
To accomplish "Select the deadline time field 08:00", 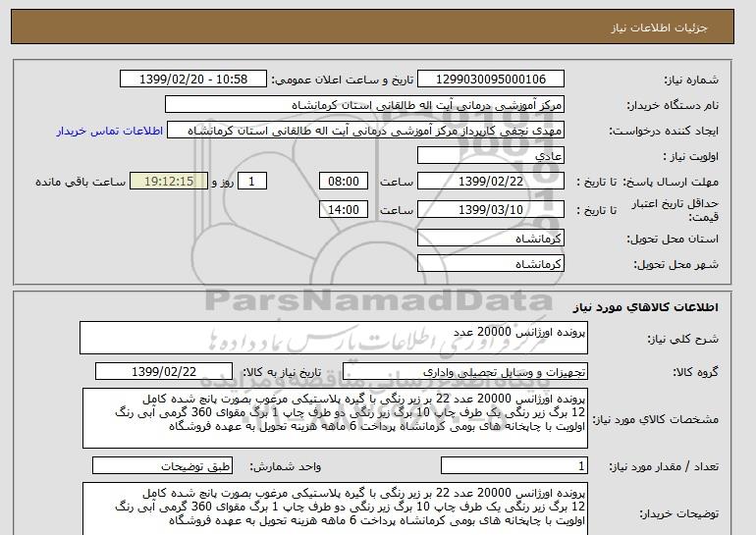I will click(344, 182).
